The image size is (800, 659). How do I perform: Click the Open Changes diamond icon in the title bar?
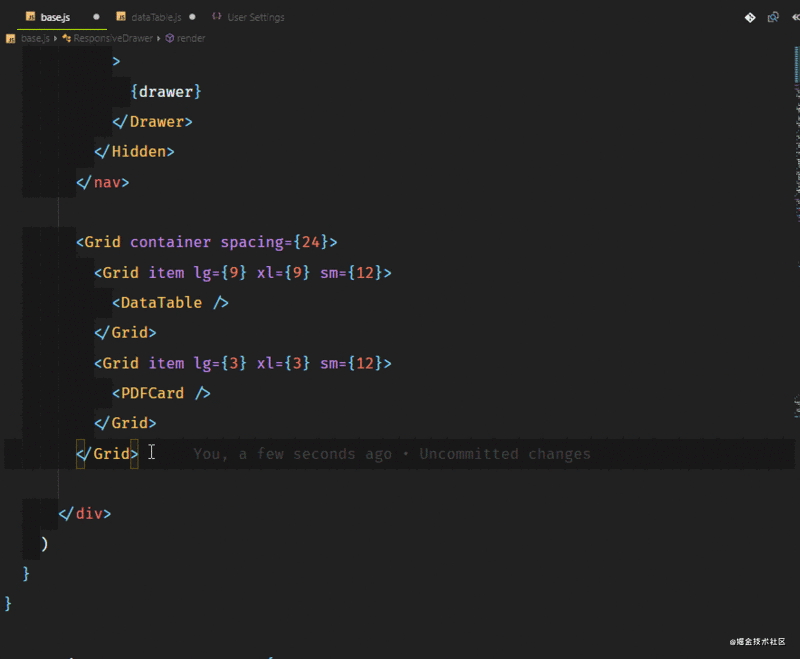(750, 17)
